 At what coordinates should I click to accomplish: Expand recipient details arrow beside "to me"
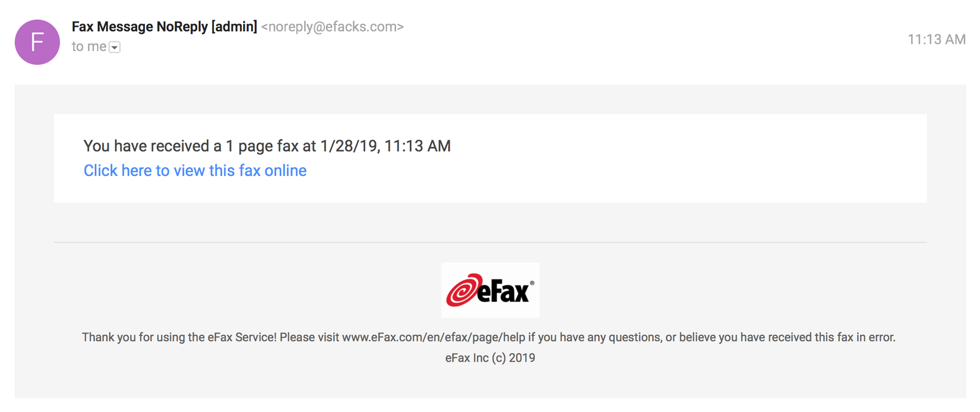pos(115,48)
